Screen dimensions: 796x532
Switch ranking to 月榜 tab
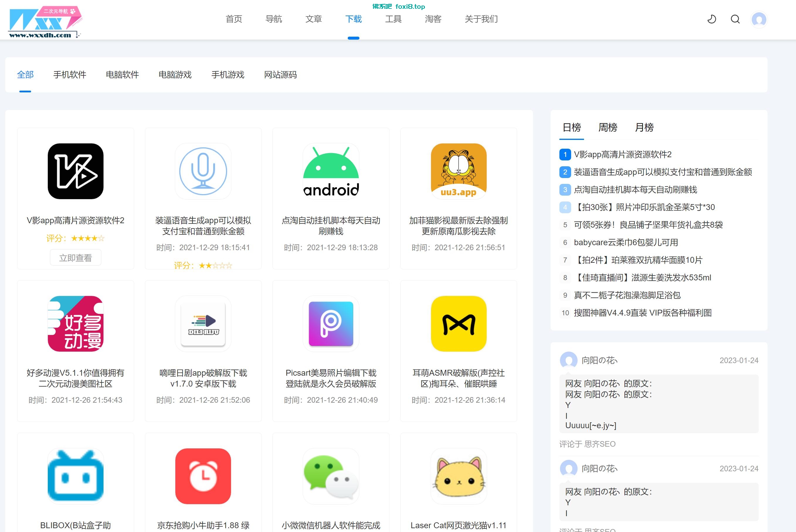644,128
